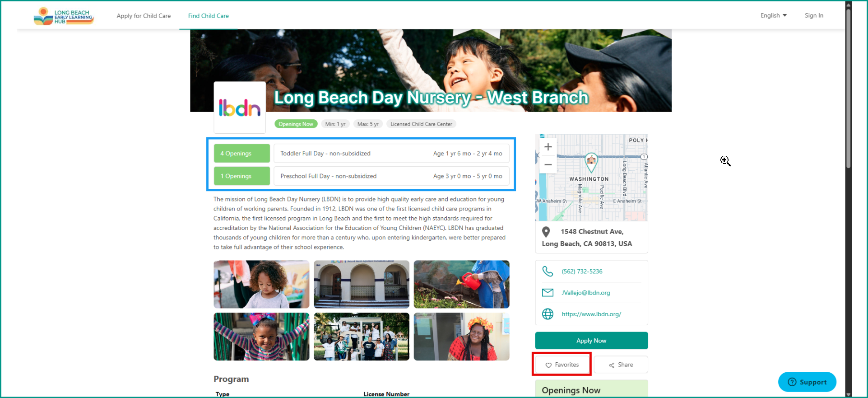The width and height of the screenshot is (868, 398).
Task: Click the 4 Openings green button
Action: pos(242,153)
